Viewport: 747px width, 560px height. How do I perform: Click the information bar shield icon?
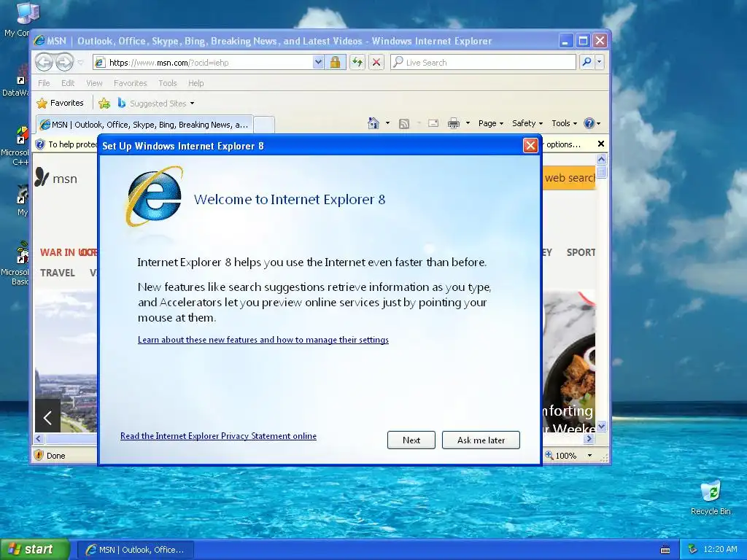40,144
